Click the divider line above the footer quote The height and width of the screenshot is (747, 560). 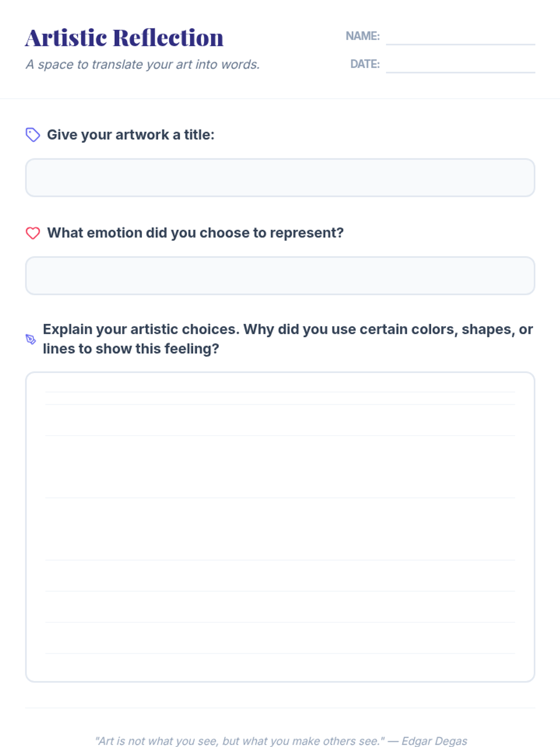coord(280,708)
